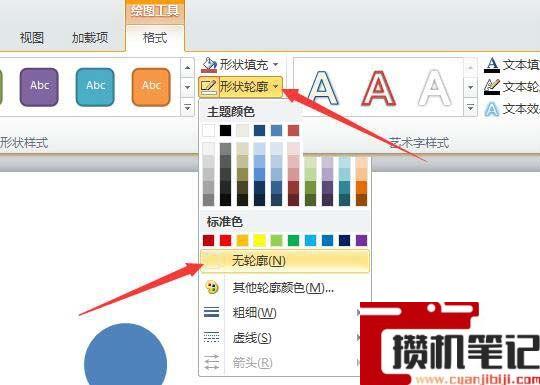Screen dimensions: 540x385
Task: Click the Text Outline pen icon
Action: tap(492, 87)
